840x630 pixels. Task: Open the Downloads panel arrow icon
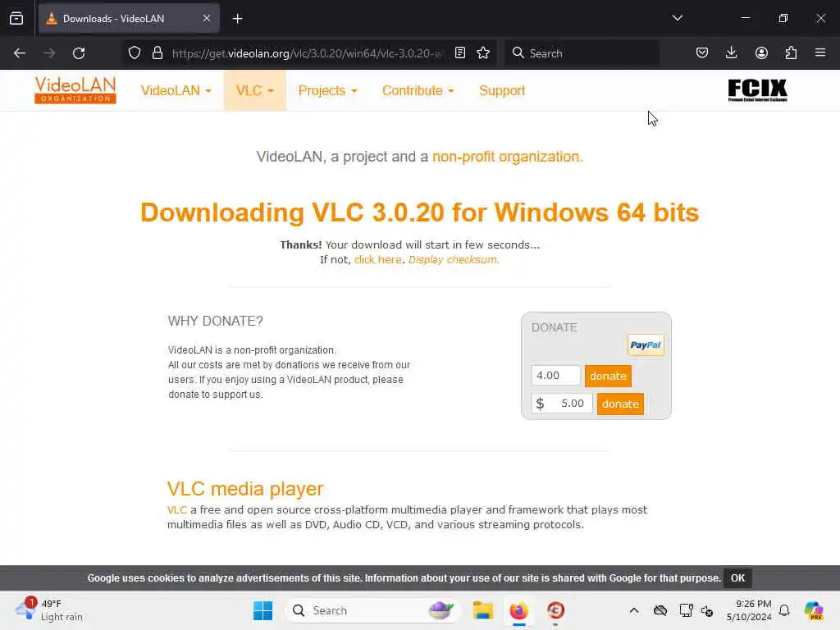click(x=731, y=52)
